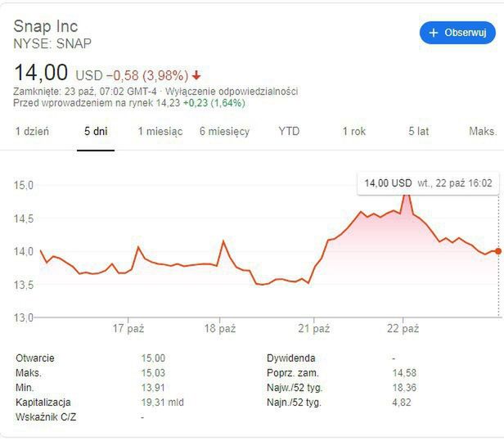
Task: Open the Wyłączenie odpowiedzialności disclaimer link
Action: (x=232, y=91)
